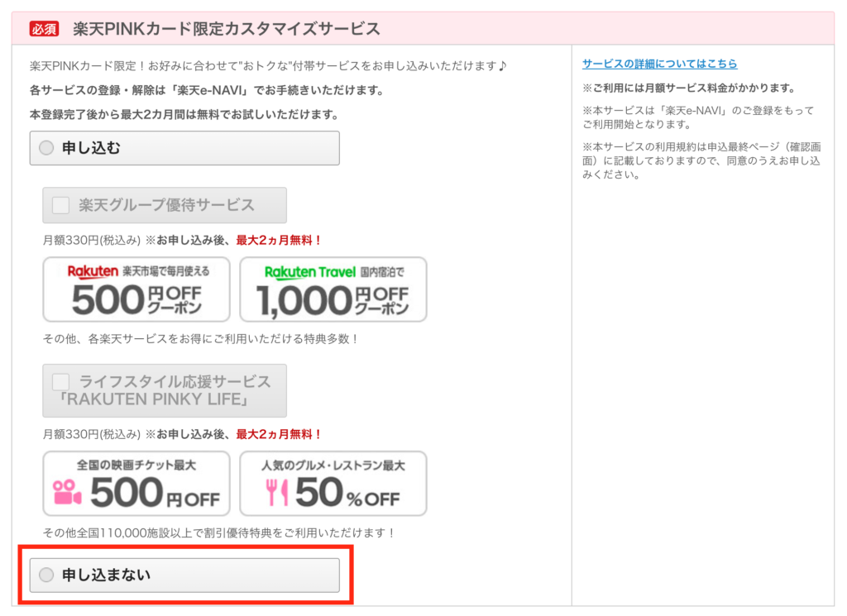Click the 楽天PINKカード限定カスタマイズサービス heading
The height and width of the screenshot is (616, 847).
click(x=227, y=29)
